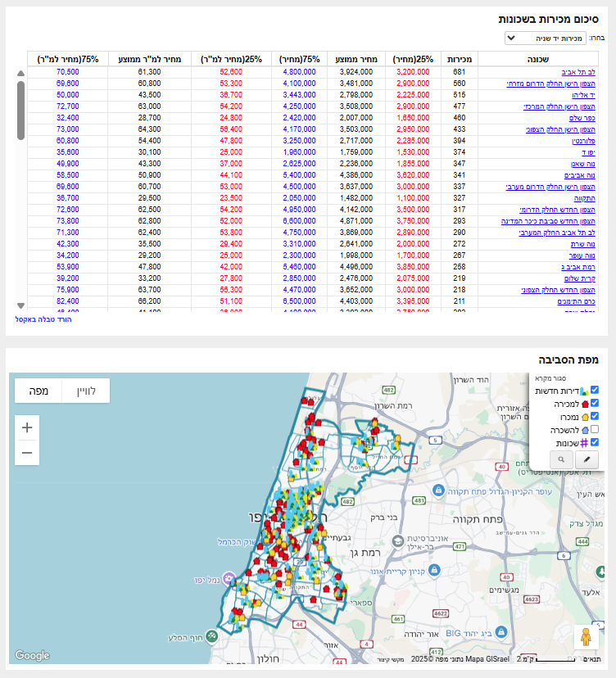Collapse legend via סגור מקרא

tap(550, 378)
